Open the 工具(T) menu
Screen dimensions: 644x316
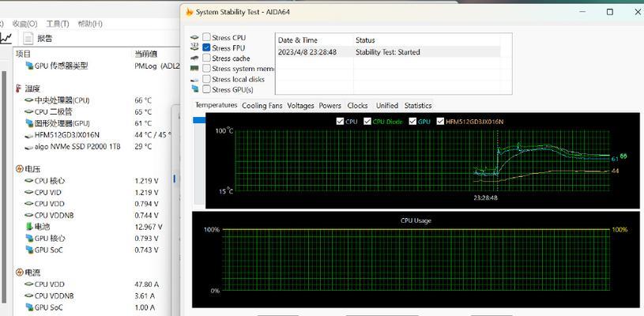point(58,24)
